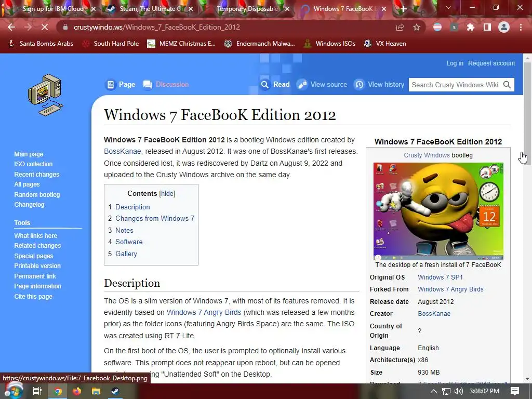Click Request account link
532x399 pixels.
coord(491,63)
